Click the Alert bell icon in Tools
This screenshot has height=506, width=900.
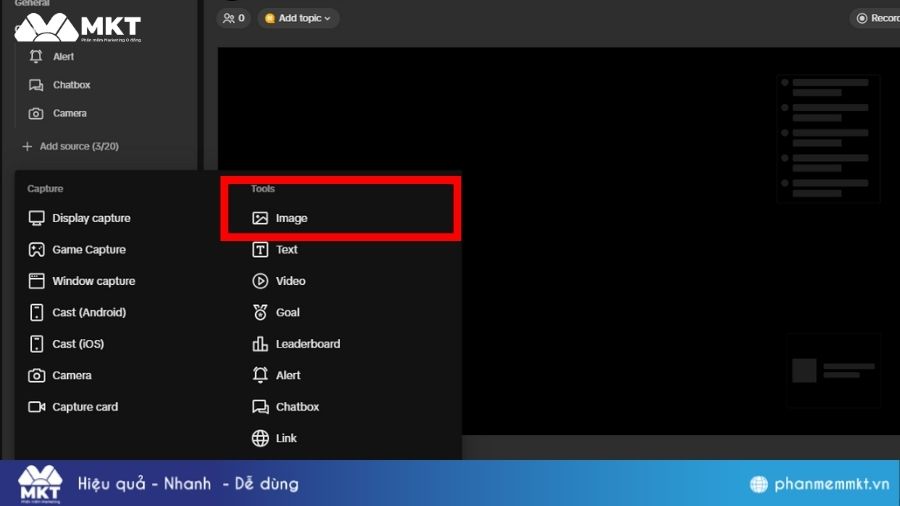[260, 375]
